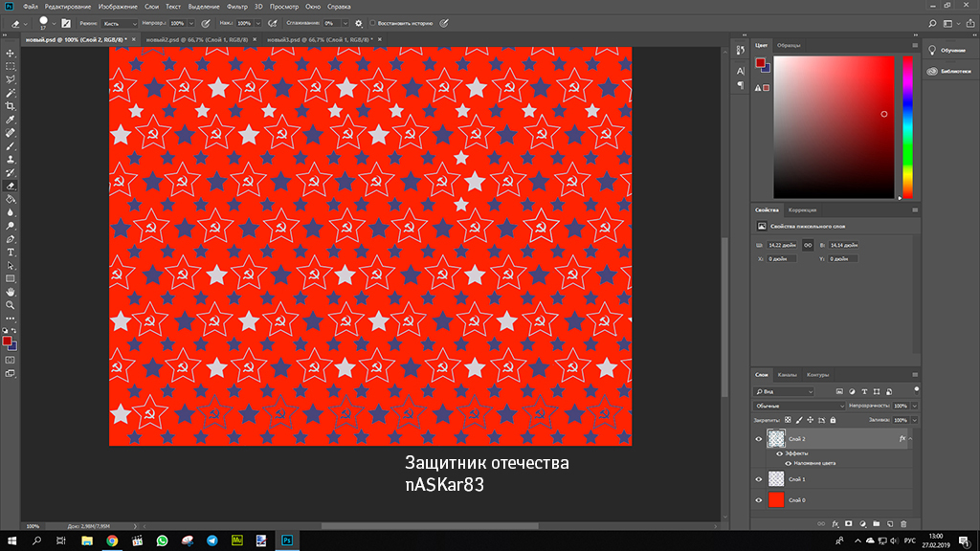Open the blend mode dropdown Обычные
The image size is (980, 551).
pyautogui.click(x=799, y=406)
